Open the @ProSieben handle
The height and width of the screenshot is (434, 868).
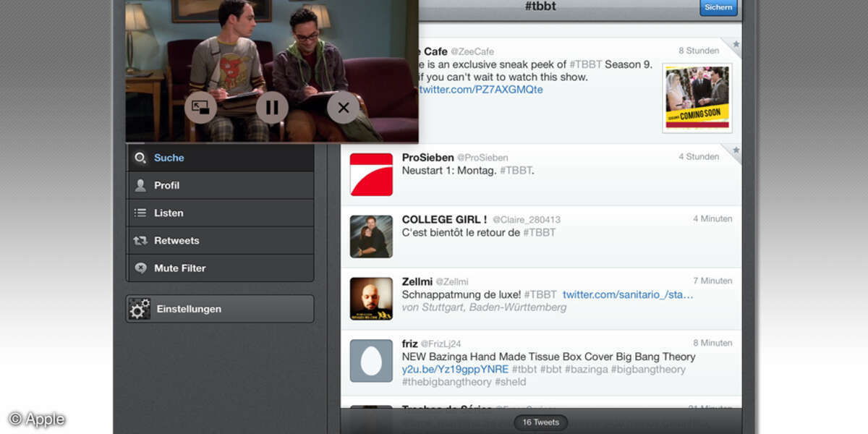[x=482, y=158]
